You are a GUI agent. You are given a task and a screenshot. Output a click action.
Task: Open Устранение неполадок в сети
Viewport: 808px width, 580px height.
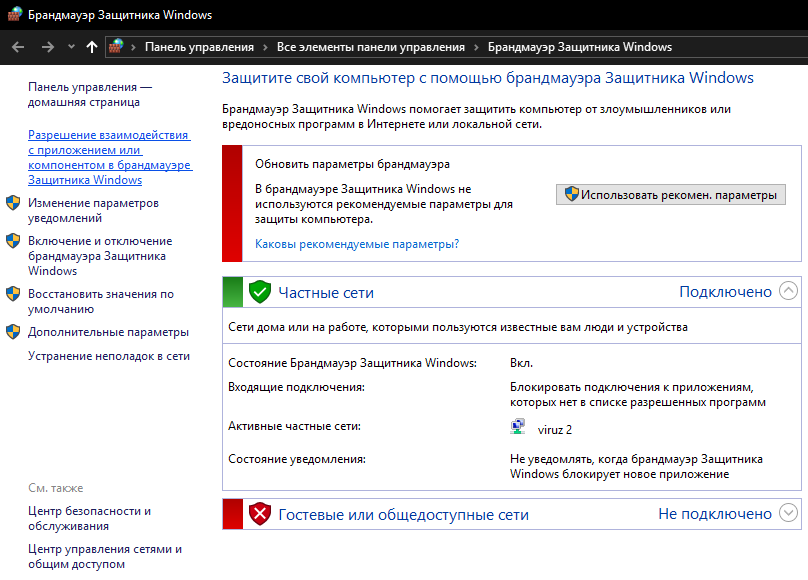pos(109,356)
